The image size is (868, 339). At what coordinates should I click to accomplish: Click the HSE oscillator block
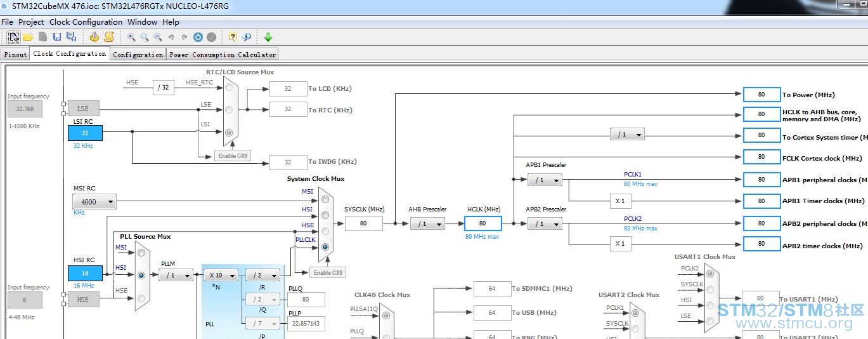83,299
